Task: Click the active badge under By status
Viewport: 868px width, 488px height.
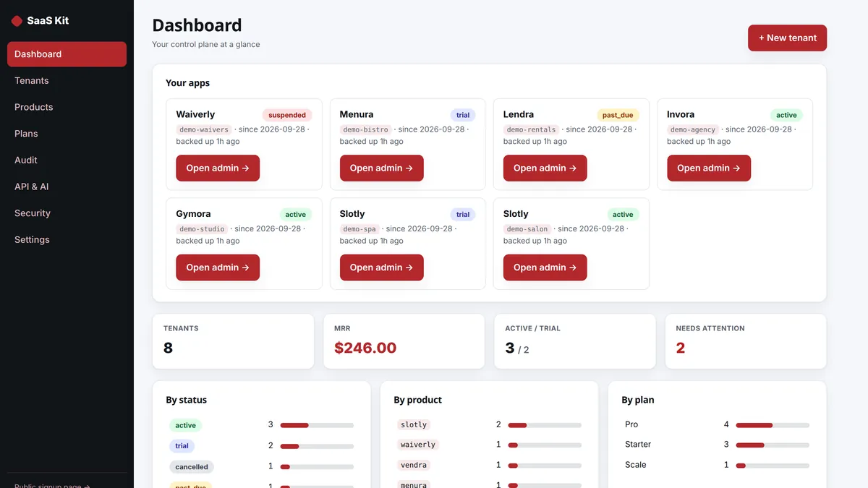Action: pos(185,425)
